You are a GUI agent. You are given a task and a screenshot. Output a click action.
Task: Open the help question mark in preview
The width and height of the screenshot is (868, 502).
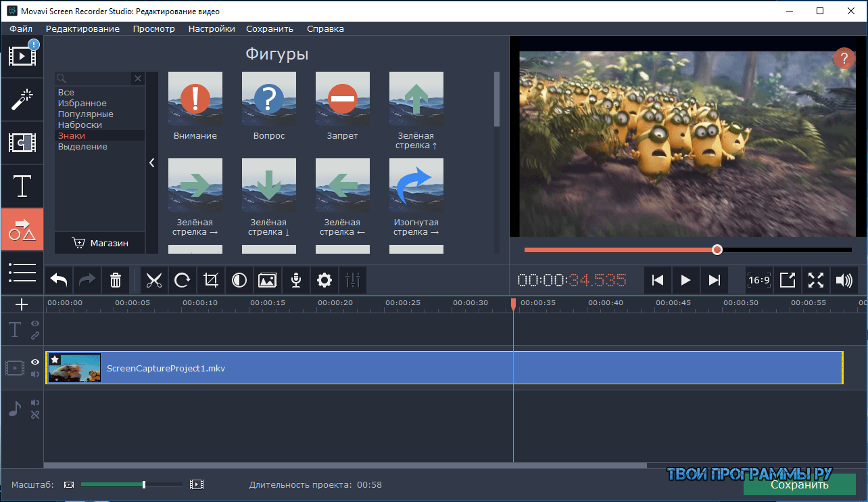(844, 58)
